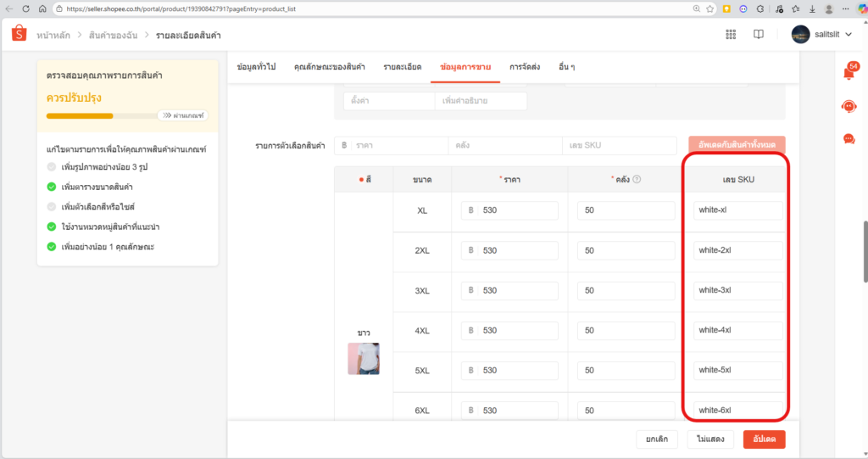The width and height of the screenshot is (868, 459).
Task: Click the product quality progress bar
Action: (102, 115)
